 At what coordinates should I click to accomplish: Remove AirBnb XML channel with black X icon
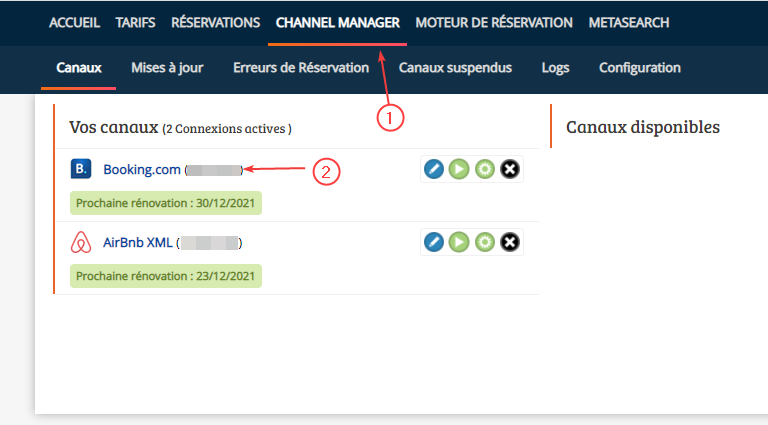[x=510, y=242]
